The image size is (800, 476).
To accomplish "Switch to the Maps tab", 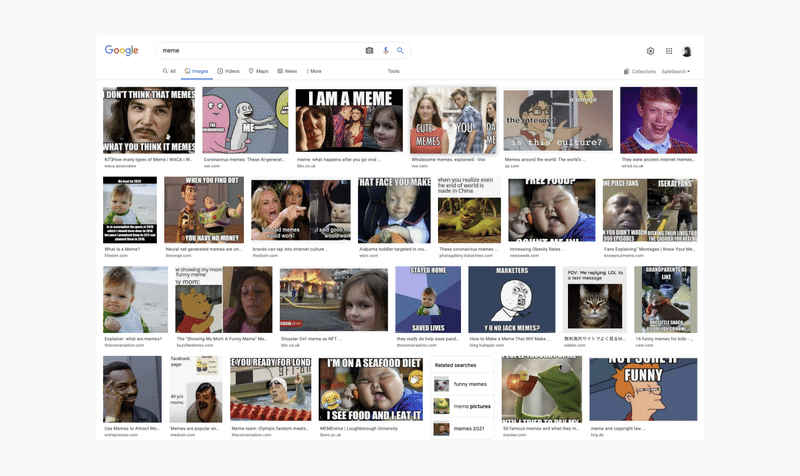I will click(259, 71).
